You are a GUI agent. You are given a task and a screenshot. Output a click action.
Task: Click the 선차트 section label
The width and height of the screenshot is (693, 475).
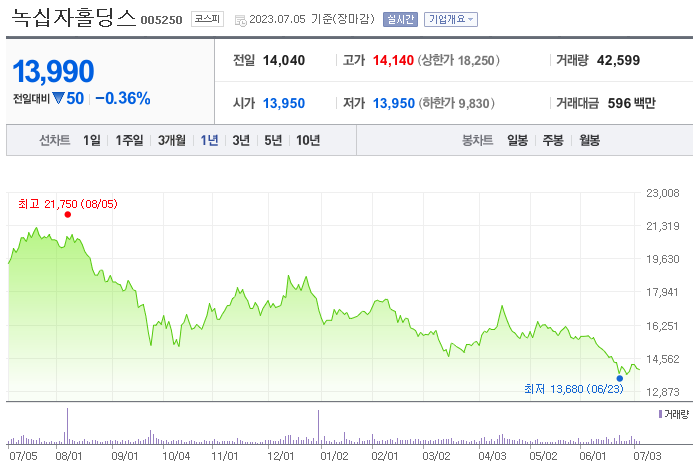pos(55,141)
